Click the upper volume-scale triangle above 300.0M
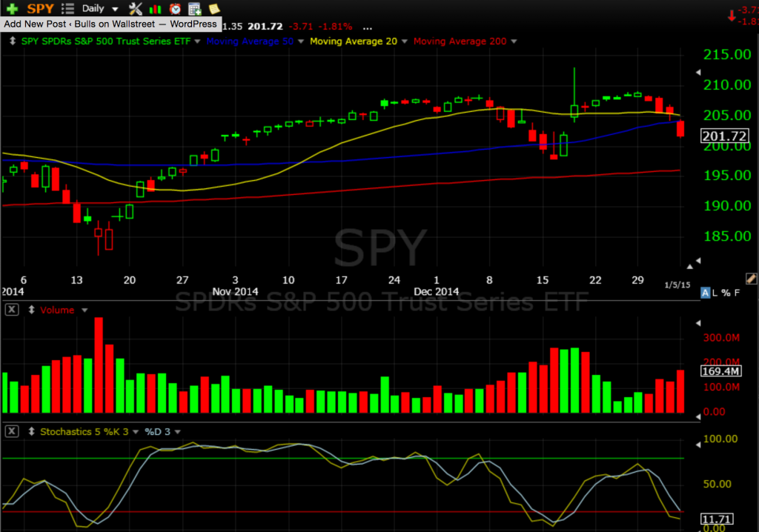Viewport: 759px width, 532px height. tap(698, 322)
